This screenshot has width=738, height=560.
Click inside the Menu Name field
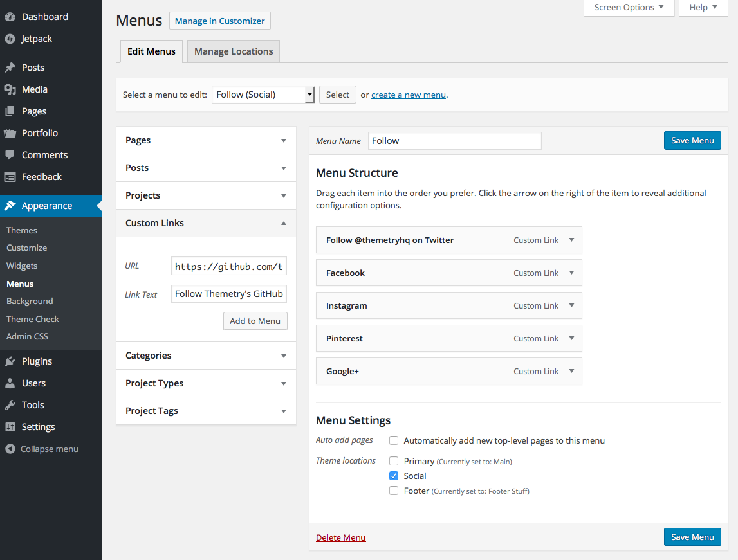(x=454, y=140)
